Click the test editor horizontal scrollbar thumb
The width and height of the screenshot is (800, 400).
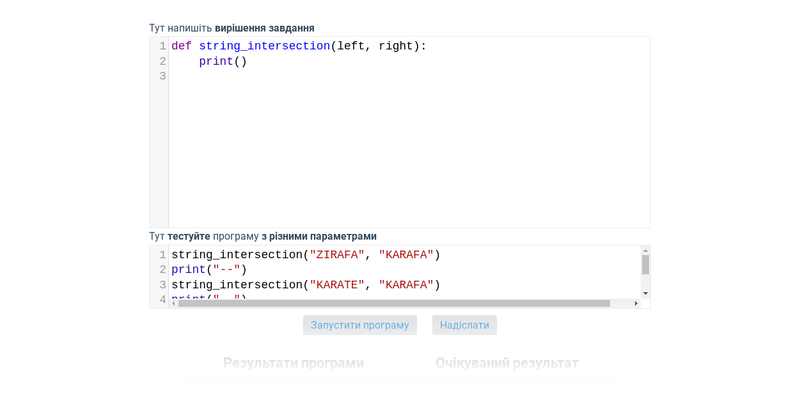[394, 303]
